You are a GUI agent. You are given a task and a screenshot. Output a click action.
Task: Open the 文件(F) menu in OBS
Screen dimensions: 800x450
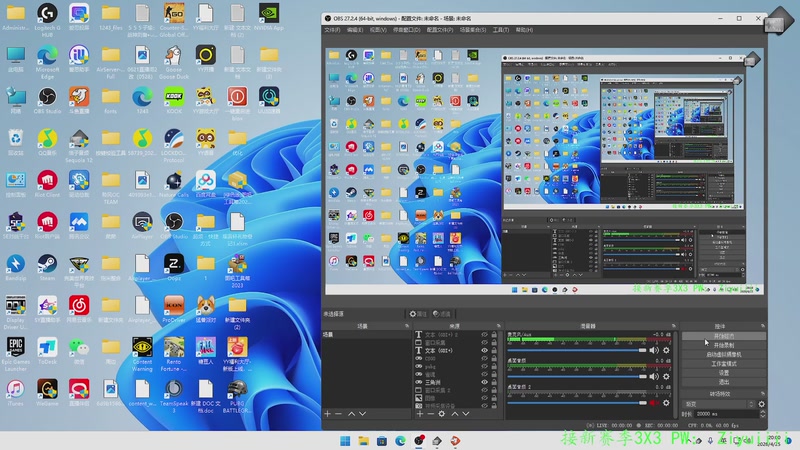pos(332,30)
